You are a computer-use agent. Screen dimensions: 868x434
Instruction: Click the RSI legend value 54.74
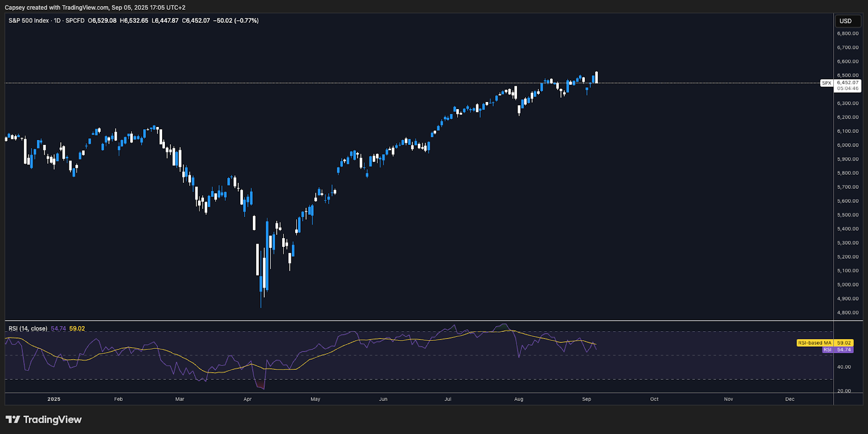pyautogui.click(x=58, y=329)
